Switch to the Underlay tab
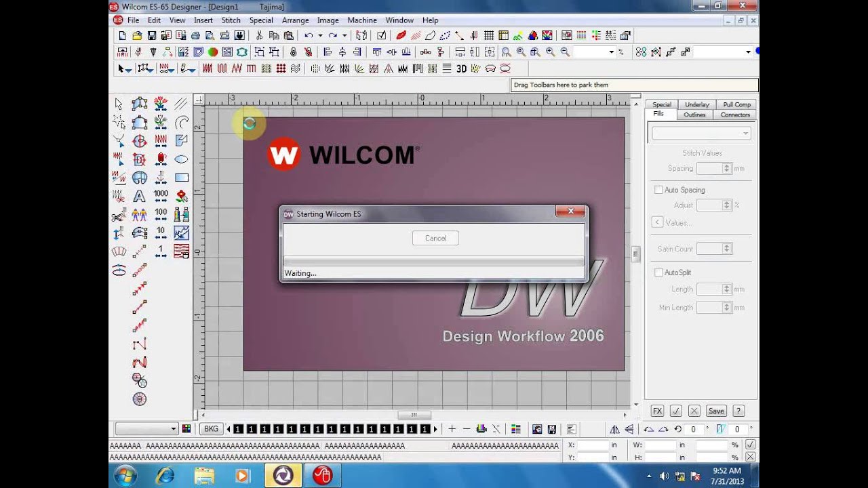 point(697,104)
